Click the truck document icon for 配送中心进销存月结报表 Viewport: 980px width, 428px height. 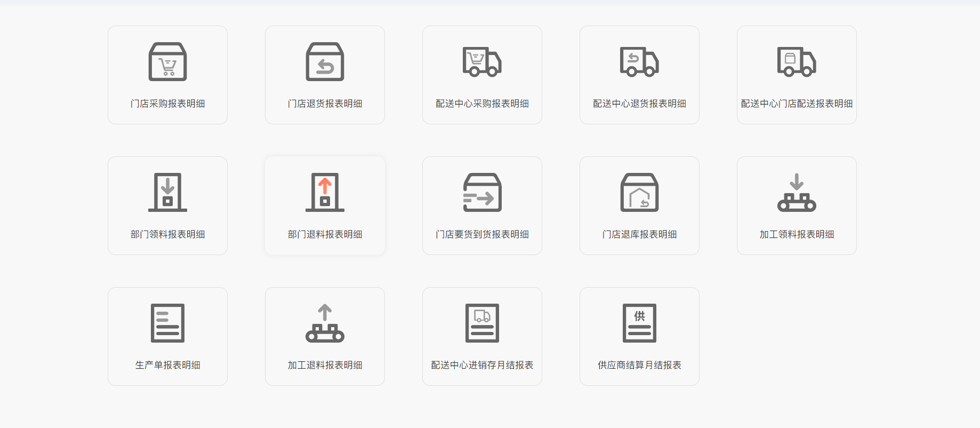(482, 323)
